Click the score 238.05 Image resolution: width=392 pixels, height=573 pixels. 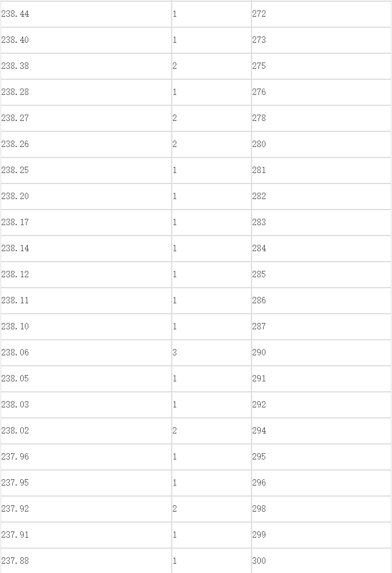pos(86,379)
